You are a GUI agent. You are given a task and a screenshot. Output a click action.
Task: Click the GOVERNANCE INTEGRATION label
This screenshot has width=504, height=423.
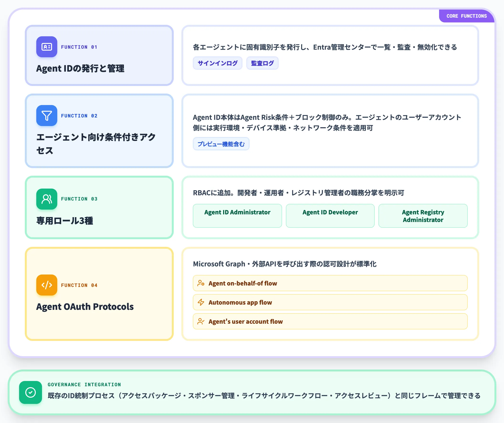pyautogui.click(x=84, y=384)
